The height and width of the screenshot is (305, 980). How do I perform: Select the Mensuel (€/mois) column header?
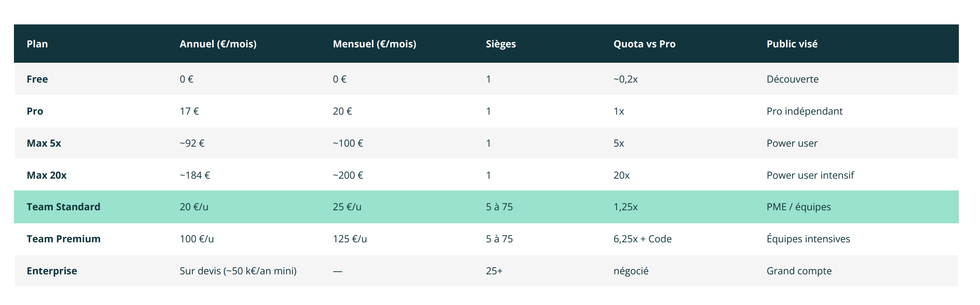point(374,44)
